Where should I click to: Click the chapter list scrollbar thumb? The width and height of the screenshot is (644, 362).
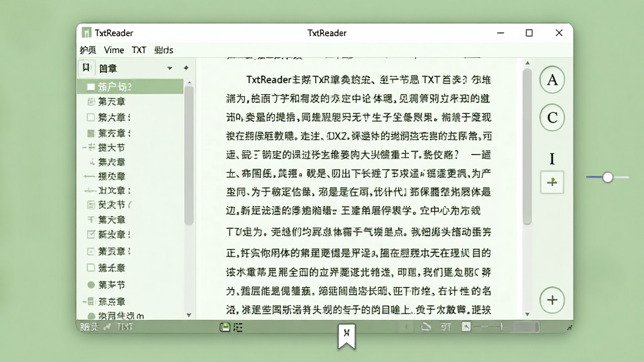click(x=189, y=156)
